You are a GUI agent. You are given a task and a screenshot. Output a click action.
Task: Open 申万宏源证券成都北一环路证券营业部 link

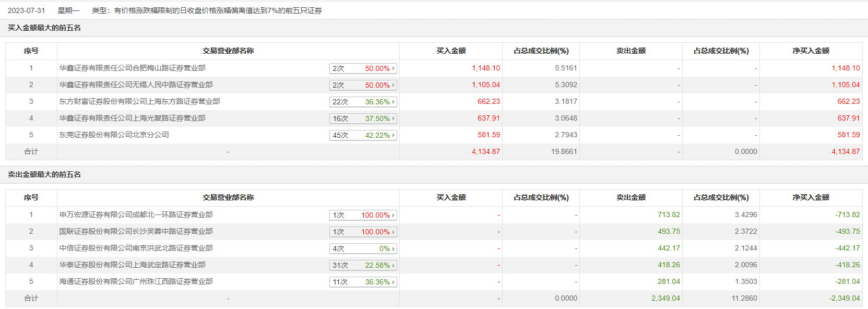click(x=136, y=215)
